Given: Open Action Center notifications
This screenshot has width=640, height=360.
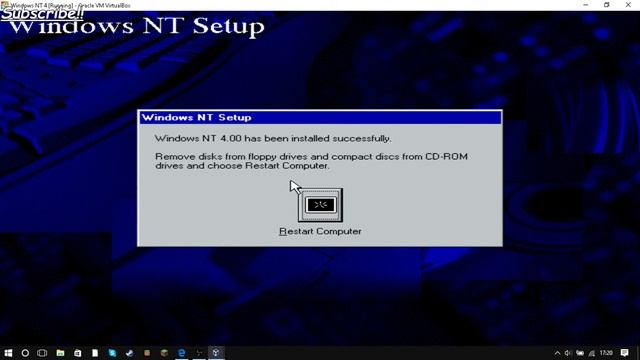Looking at the screenshot, I should [x=624, y=353].
